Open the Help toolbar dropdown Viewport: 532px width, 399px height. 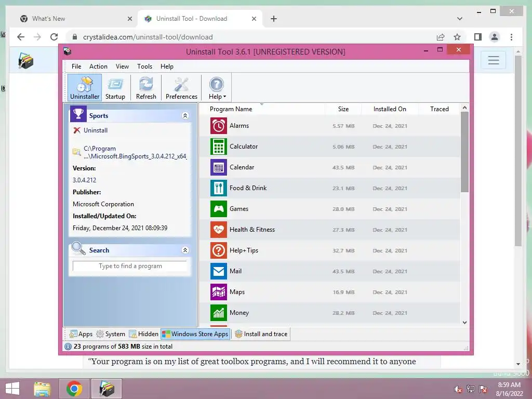pos(217,87)
